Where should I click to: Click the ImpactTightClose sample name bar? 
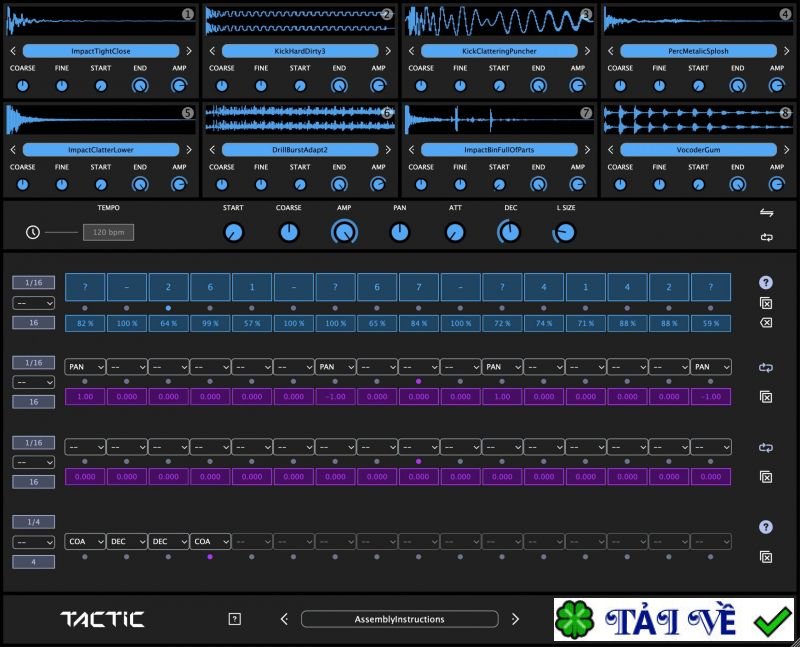[101, 51]
